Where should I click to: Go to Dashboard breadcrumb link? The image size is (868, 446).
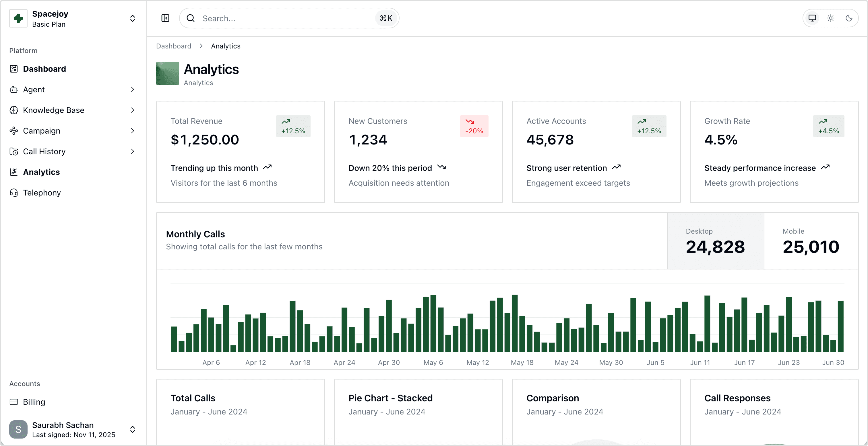coord(174,46)
